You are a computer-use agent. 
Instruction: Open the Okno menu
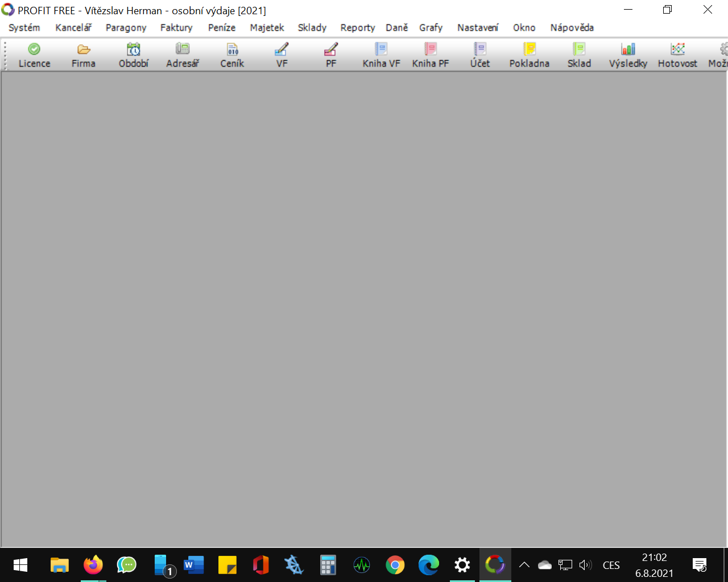[524, 27]
